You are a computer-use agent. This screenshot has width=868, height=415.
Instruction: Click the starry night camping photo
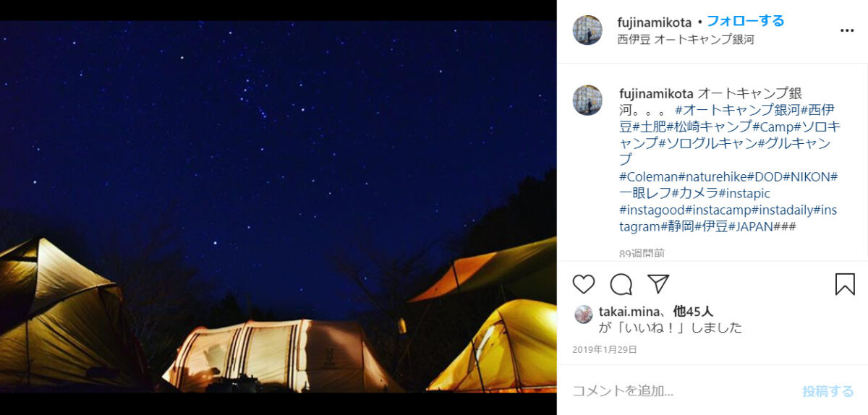coord(278,207)
